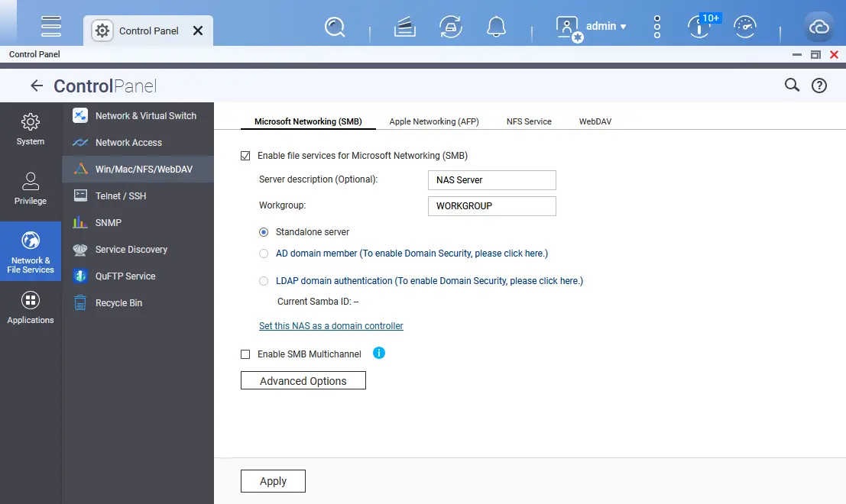Viewport: 846px width, 504px height.
Task: Close the Control Panel window with red X
Action: coord(834,54)
